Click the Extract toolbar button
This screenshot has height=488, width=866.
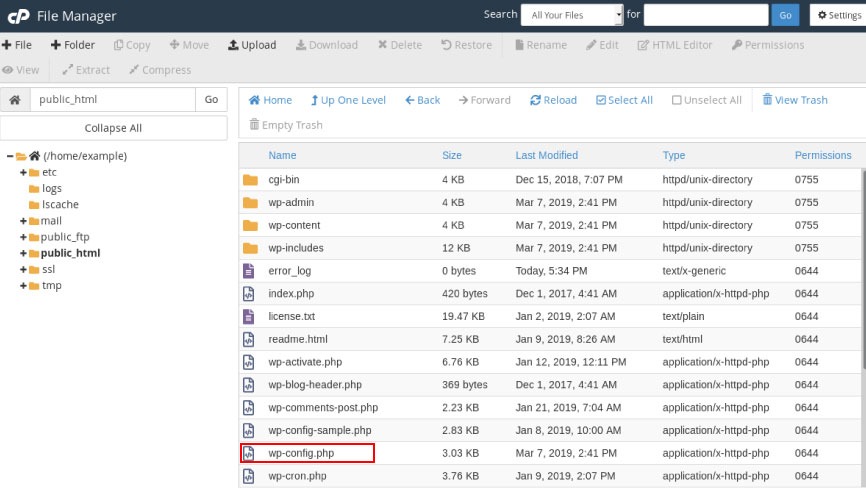86,70
